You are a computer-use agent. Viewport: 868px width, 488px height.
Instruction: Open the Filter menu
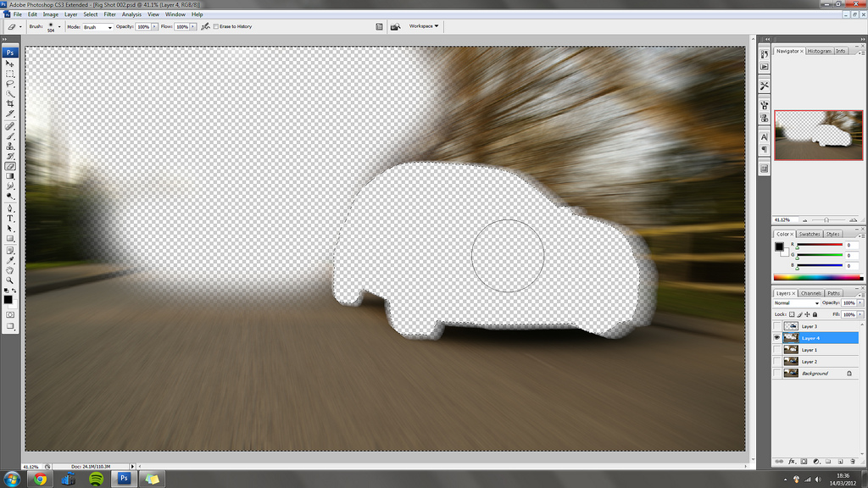tap(110, 14)
